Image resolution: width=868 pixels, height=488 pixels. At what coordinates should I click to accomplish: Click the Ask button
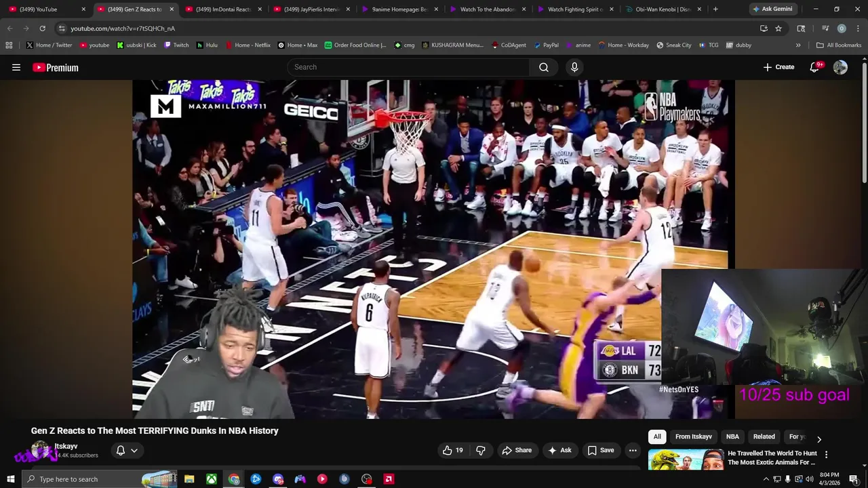point(560,450)
